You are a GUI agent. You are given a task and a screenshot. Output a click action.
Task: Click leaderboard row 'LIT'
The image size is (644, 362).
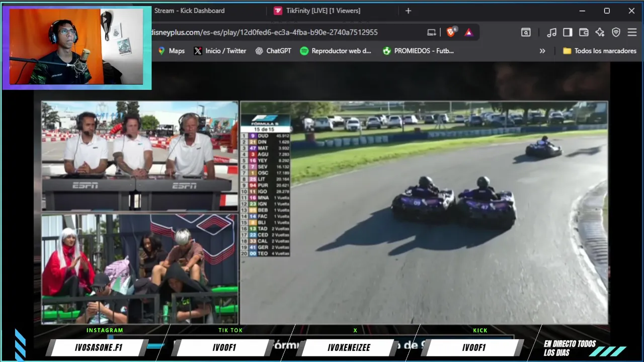pyautogui.click(x=265, y=179)
